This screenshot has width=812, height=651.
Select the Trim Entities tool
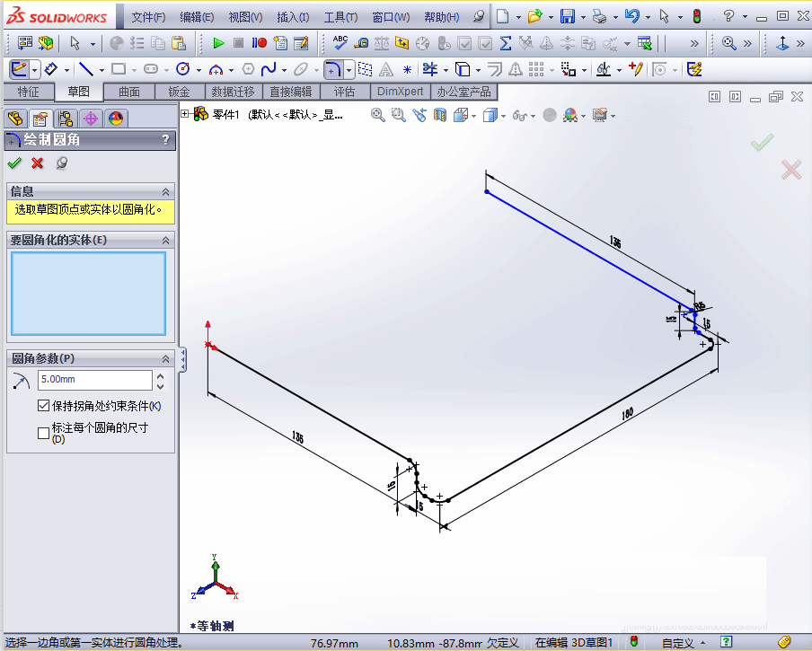[428, 69]
